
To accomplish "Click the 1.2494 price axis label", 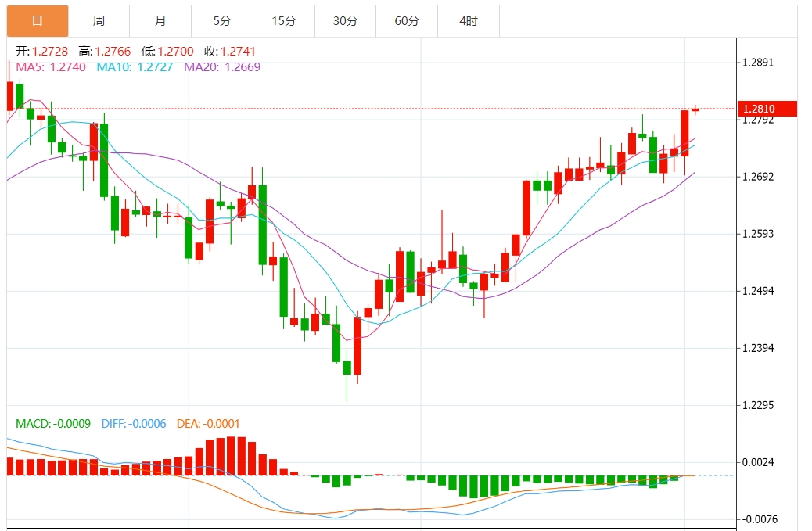I will (x=757, y=291).
